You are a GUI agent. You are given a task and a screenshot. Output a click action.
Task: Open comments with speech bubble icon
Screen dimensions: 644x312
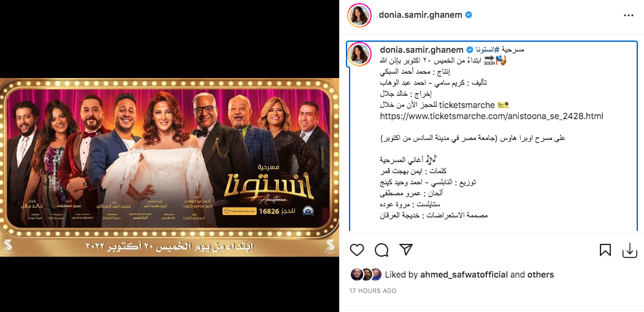tap(381, 249)
